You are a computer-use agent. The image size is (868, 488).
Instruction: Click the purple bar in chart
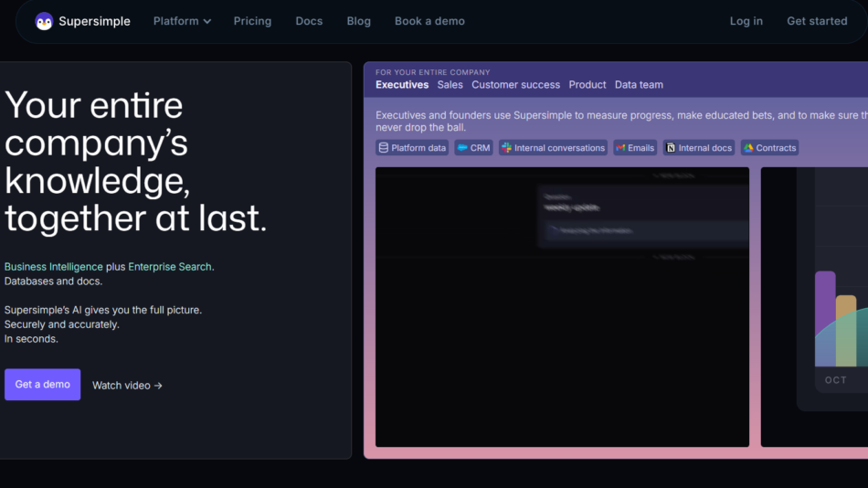825,318
